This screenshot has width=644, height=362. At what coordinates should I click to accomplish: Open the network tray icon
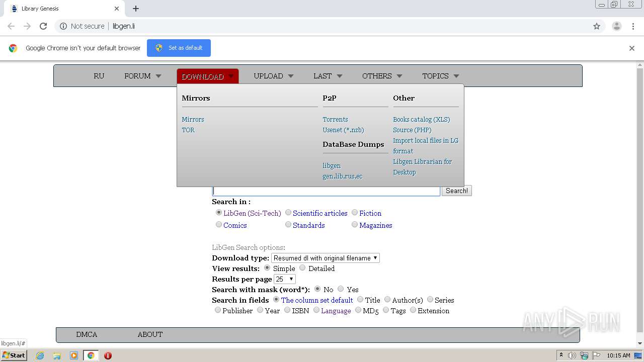[584, 355]
